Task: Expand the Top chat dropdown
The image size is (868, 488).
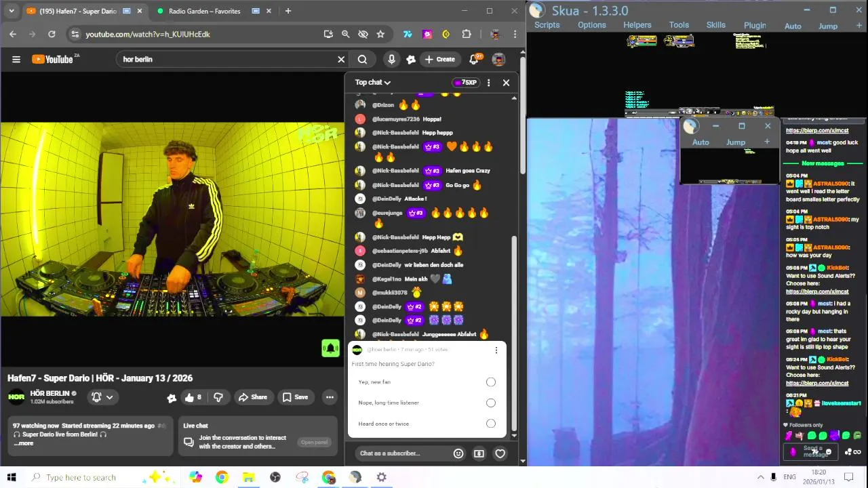Action: coord(373,83)
